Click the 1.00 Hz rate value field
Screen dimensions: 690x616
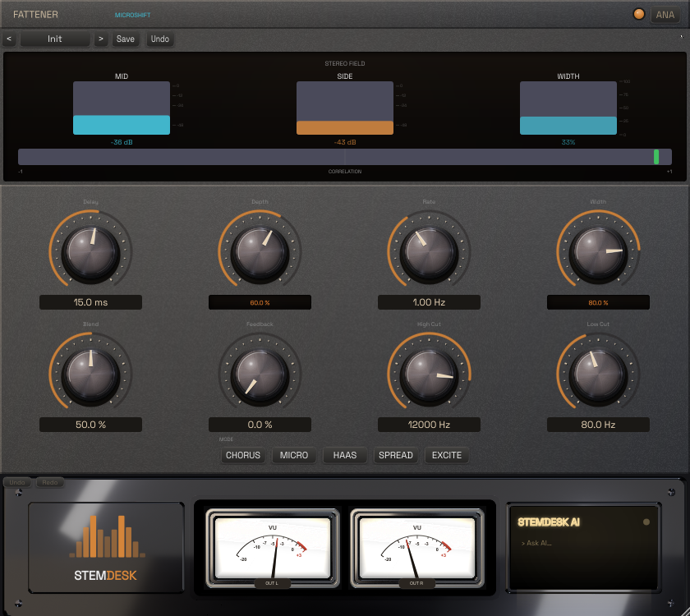pos(429,302)
